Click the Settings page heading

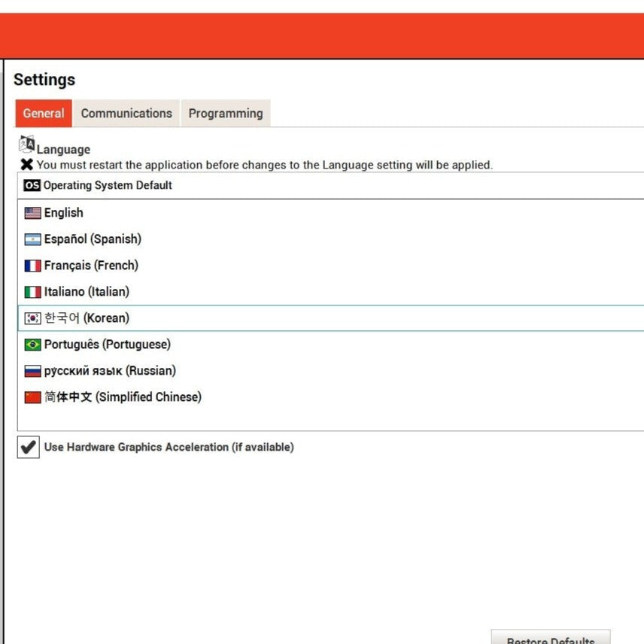tap(44, 80)
